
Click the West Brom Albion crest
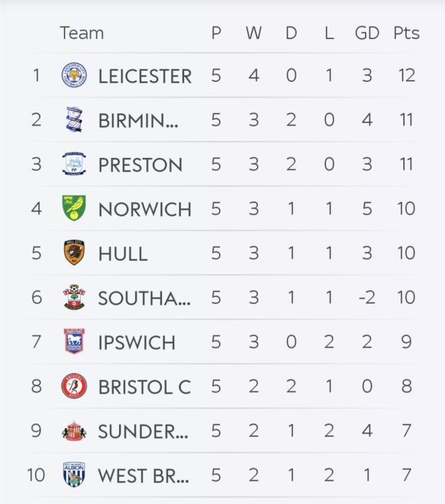(73, 475)
